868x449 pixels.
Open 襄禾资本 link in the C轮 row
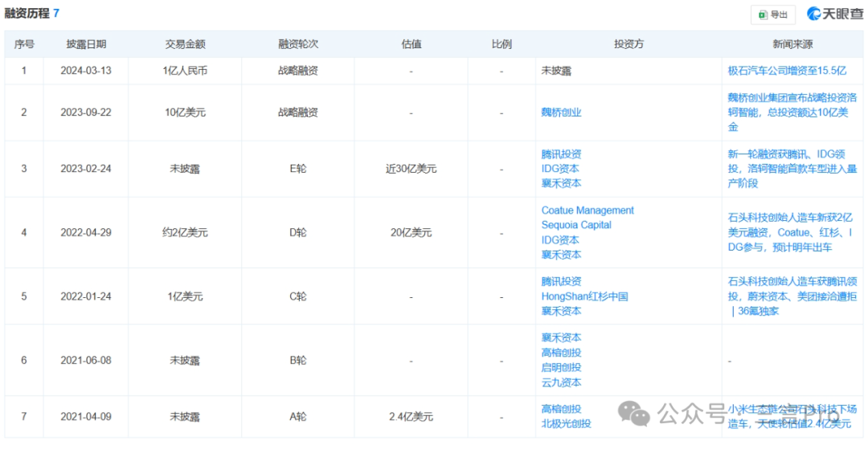561,312
